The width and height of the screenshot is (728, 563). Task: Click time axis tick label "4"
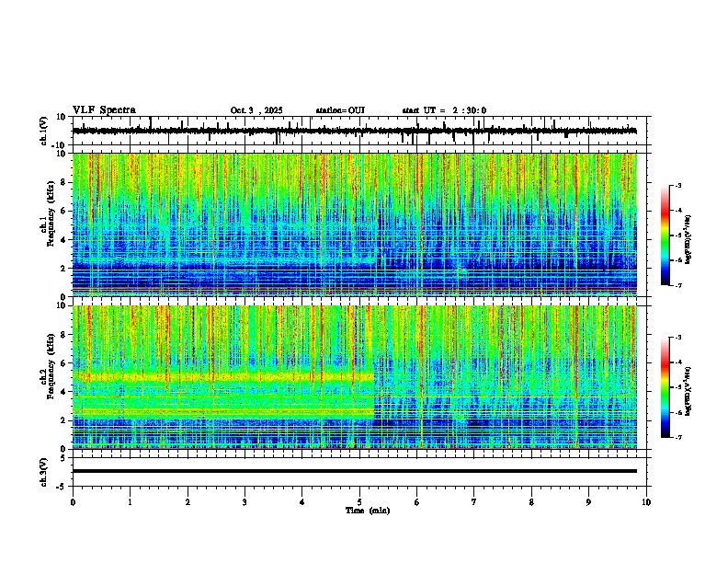tap(302, 502)
